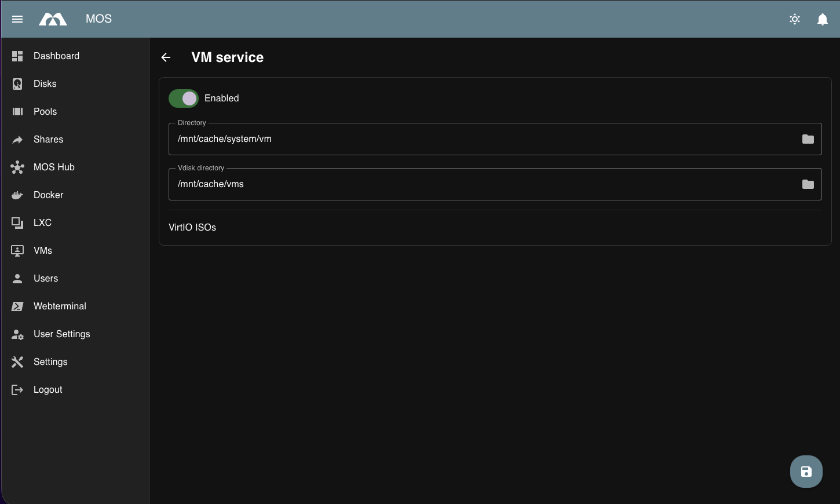Toggle light mode with the sun icon
This screenshot has height=504, width=840.
pos(794,19)
